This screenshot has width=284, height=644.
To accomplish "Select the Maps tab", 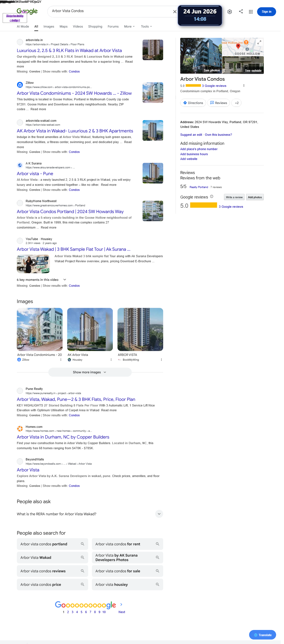I will pyautogui.click(x=63, y=26).
